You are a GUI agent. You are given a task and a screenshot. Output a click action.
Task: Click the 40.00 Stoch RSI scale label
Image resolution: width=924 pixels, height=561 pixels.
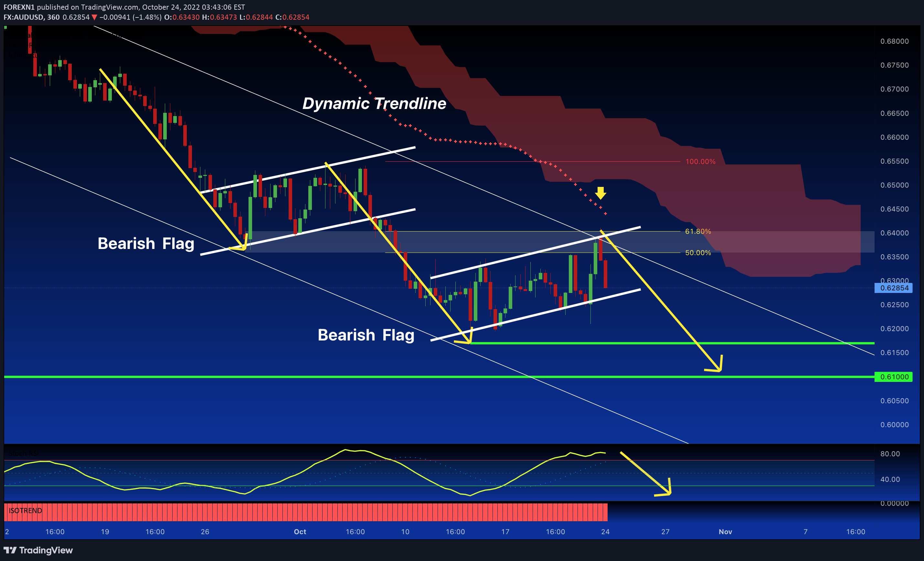coord(890,480)
